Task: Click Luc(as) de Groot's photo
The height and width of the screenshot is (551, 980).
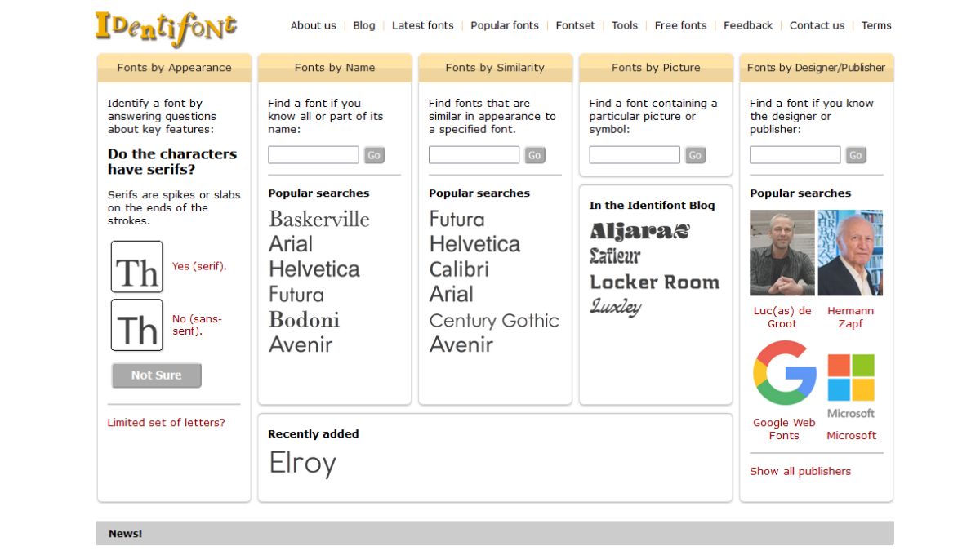Action: (x=782, y=253)
